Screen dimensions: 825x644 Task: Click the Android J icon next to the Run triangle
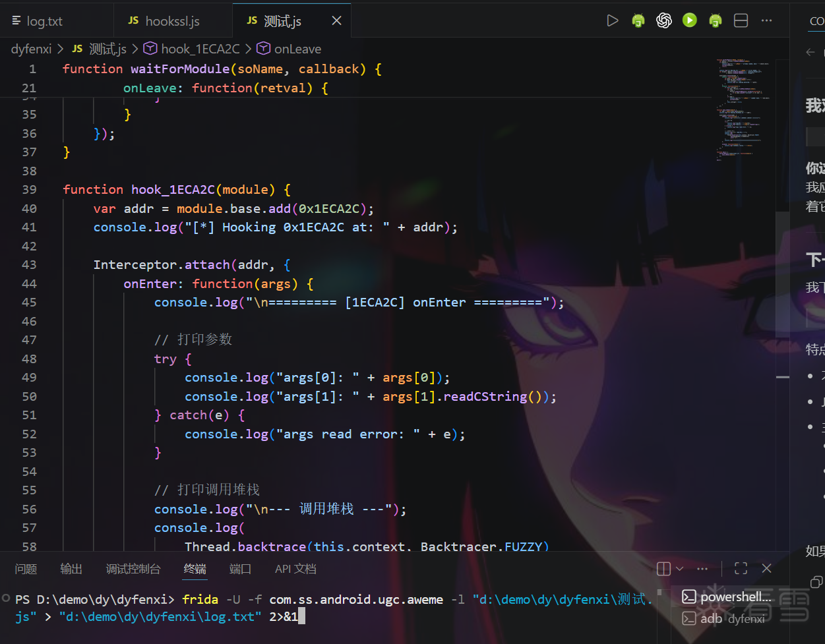point(638,20)
